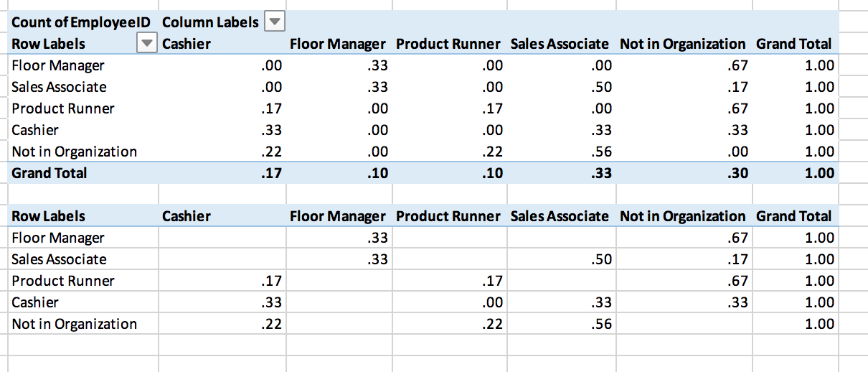Viewport: 868px width, 372px height.
Task: Click the bold .10 total under Floor Manager column
Action: [377, 173]
